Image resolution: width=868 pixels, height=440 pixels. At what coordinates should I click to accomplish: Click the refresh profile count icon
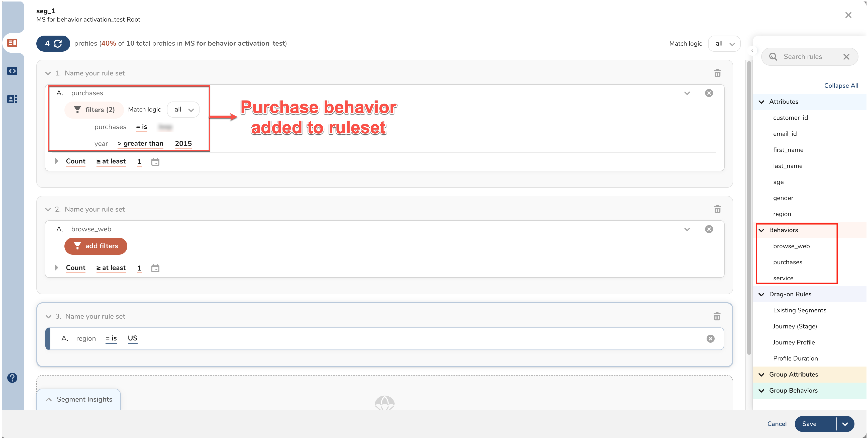[x=58, y=43]
